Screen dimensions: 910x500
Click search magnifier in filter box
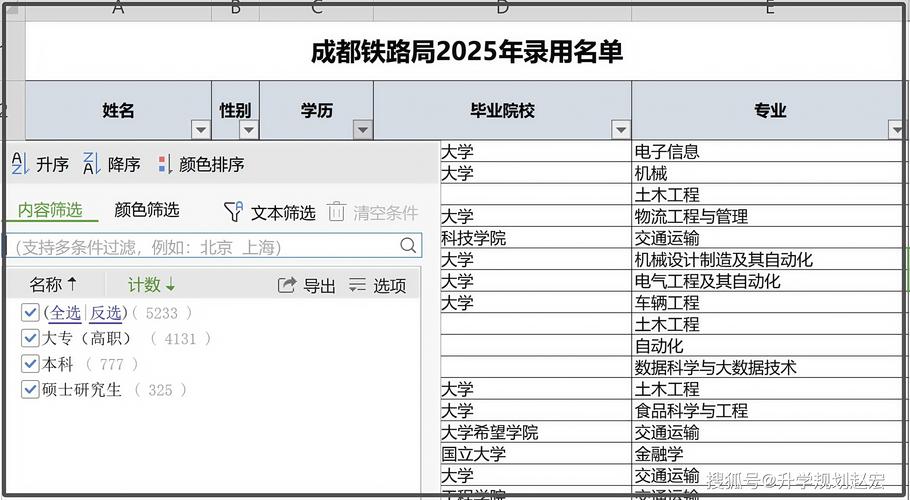click(408, 245)
